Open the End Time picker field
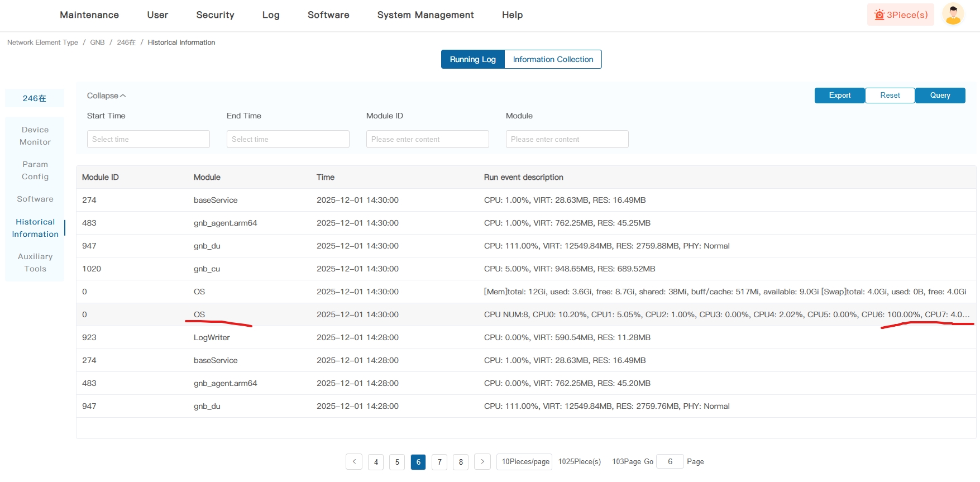 (x=288, y=139)
